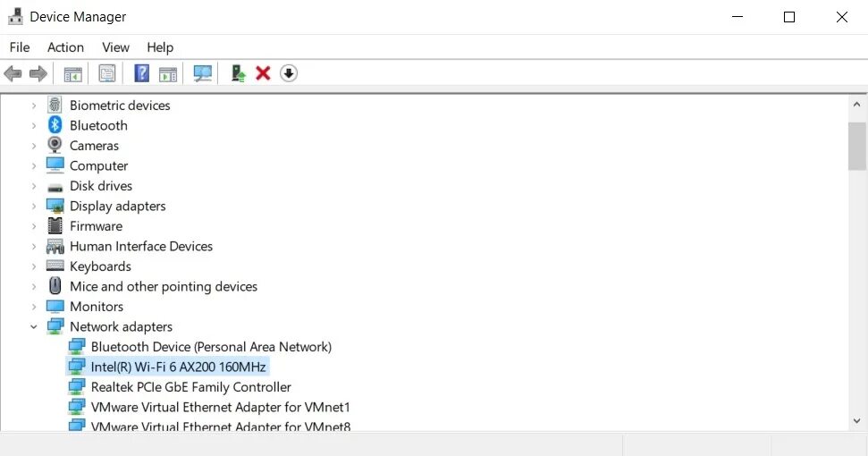The width and height of the screenshot is (868, 456).
Task: Open the Action menu
Action: [x=65, y=47]
